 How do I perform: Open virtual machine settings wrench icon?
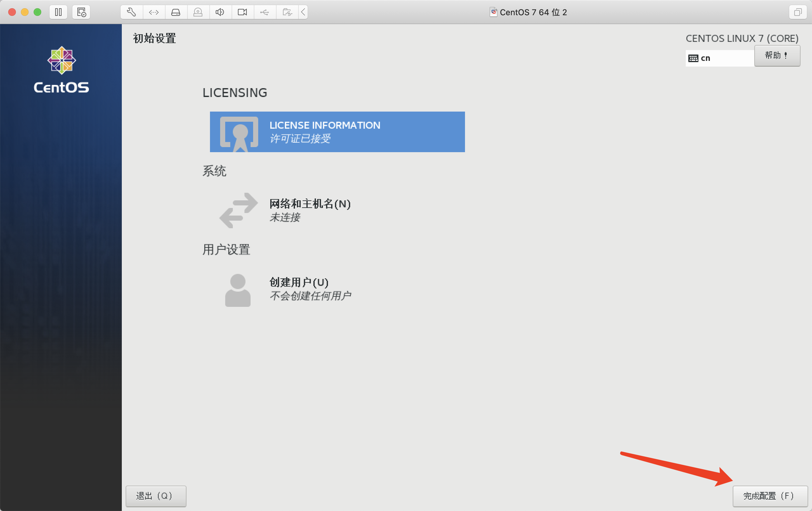tap(132, 12)
